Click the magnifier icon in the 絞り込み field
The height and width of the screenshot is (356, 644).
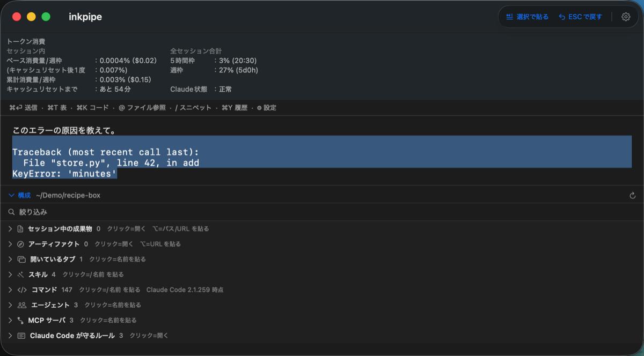point(11,212)
